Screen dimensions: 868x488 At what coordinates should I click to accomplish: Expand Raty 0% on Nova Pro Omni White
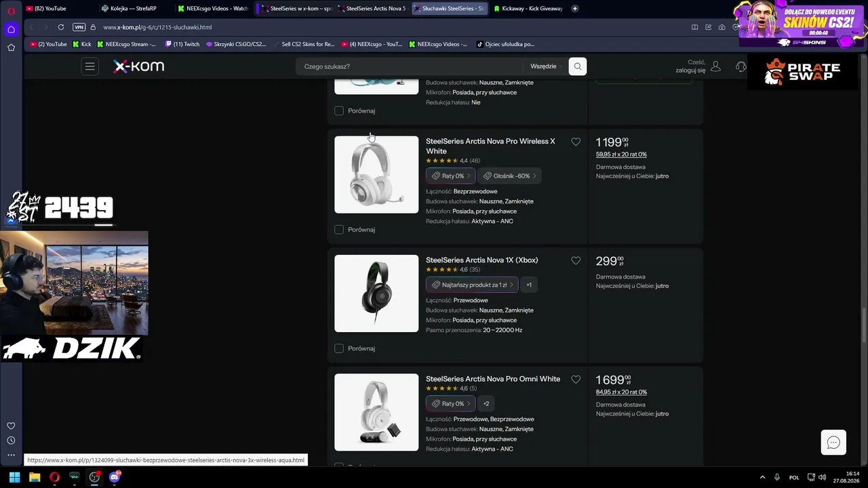click(x=450, y=404)
